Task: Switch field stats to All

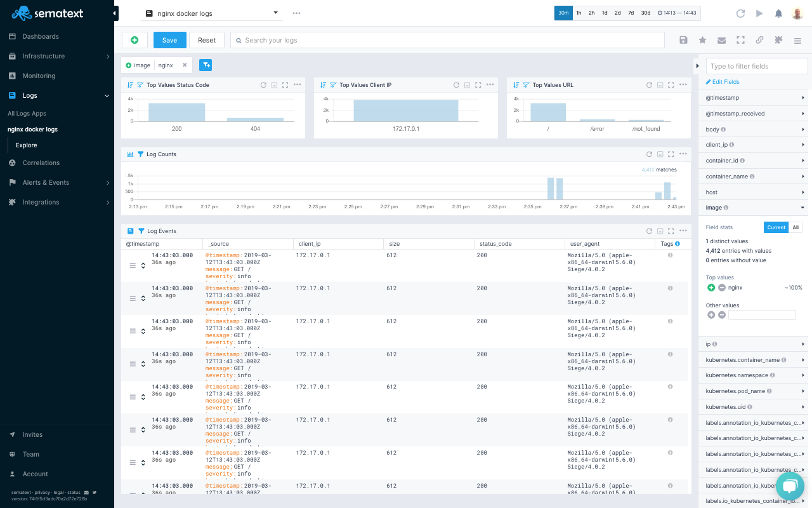Action: (796, 227)
